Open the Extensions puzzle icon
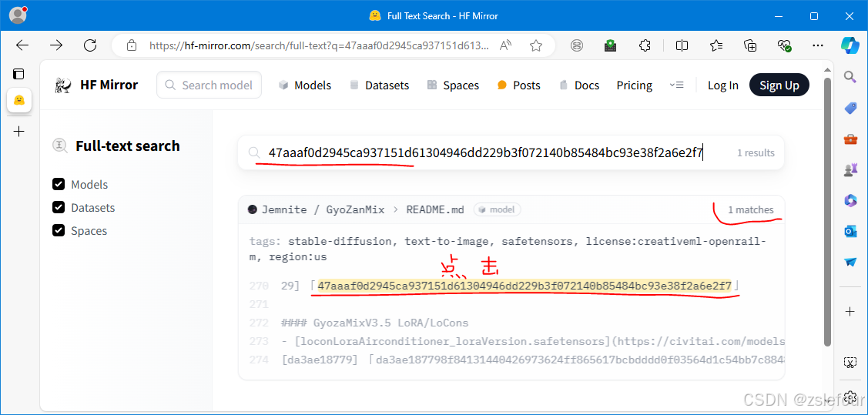Image resolution: width=868 pixels, height=415 pixels. [645, 45]
